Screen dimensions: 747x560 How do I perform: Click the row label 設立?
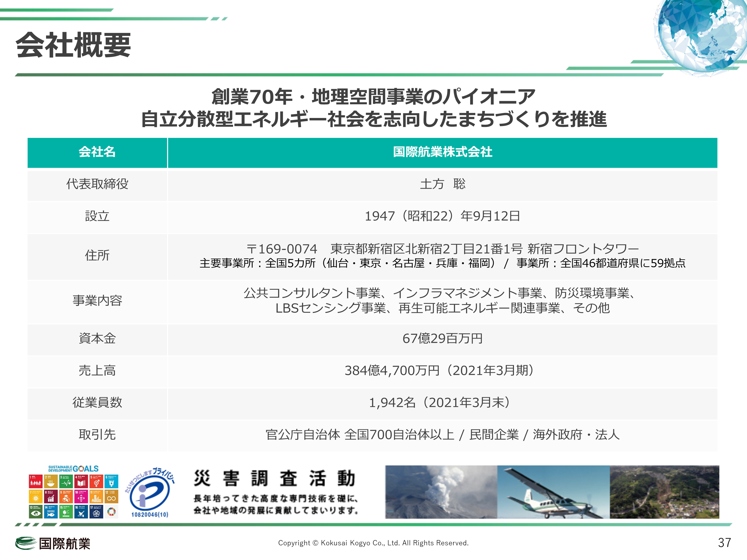tap(97, 216)
